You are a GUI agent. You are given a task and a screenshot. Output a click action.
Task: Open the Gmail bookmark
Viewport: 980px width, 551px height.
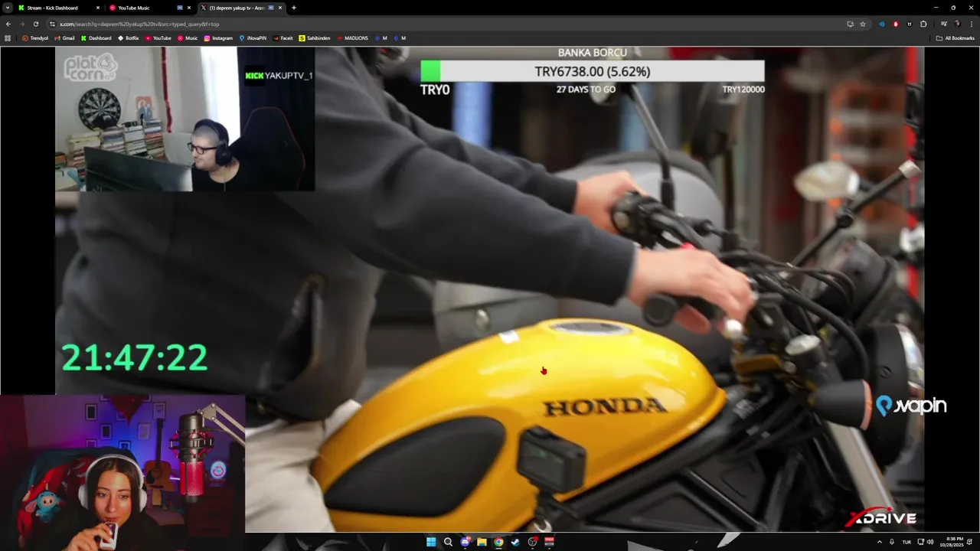(65, 37)
